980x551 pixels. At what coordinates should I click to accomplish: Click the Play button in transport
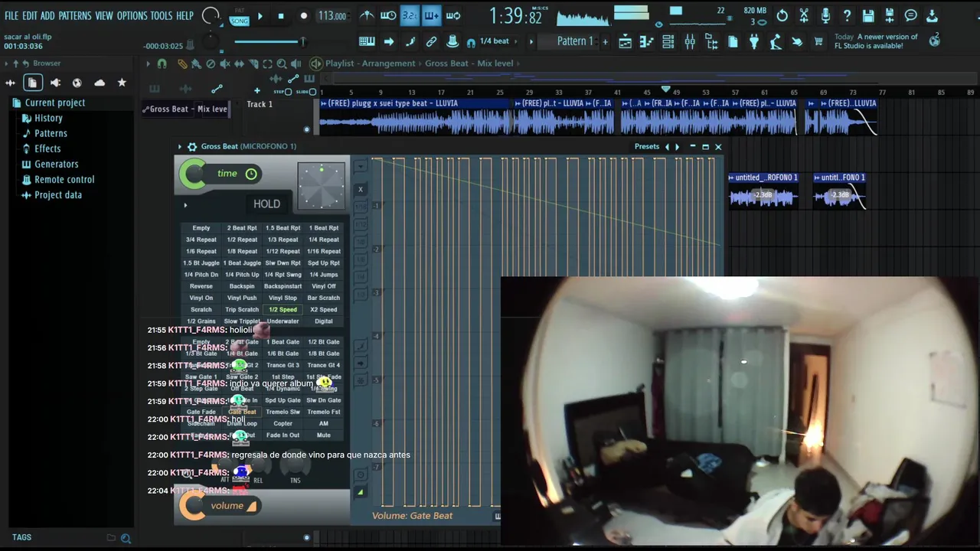tap(260, 16)
